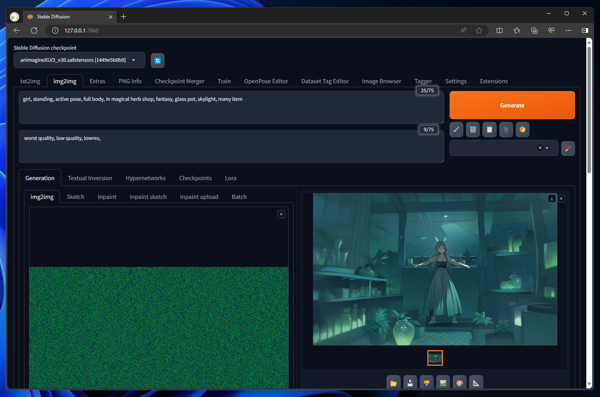Download the generated output image icon
Viewport: 600px width, 397px height.
point(551,198)
